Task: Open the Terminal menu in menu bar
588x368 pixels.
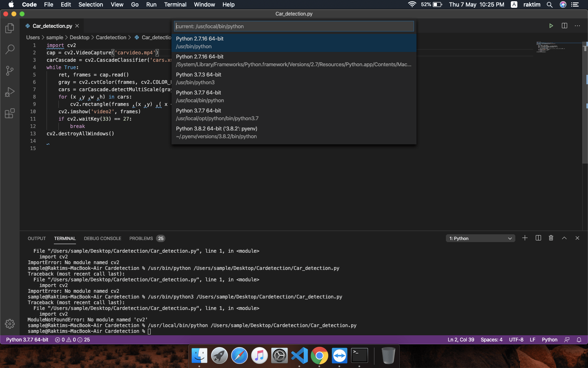Action: tap(176, 4)
